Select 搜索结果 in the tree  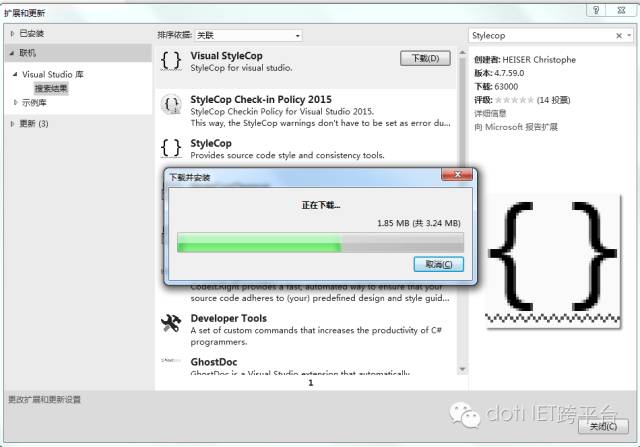[51, 88]
